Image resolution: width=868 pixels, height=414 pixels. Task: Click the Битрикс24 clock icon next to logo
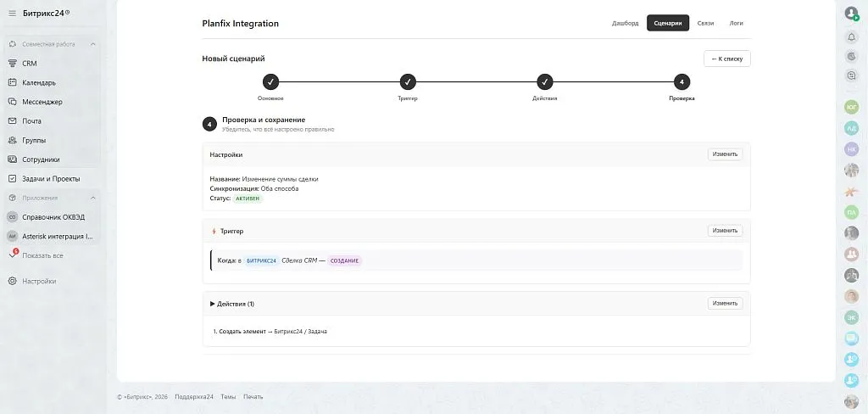(68, 12)
